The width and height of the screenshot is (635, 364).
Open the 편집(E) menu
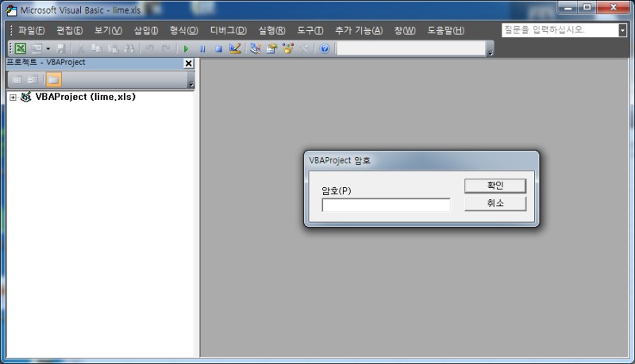point(70,30)
